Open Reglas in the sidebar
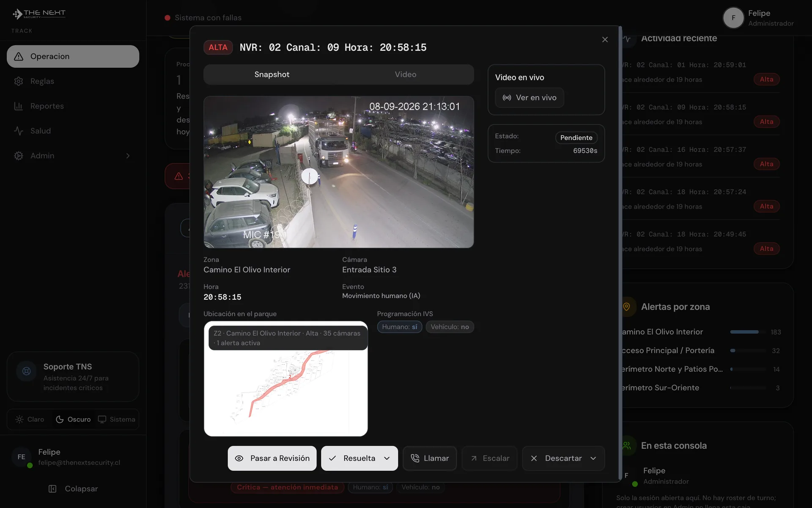The image size is (812, 508). [73, 81]
